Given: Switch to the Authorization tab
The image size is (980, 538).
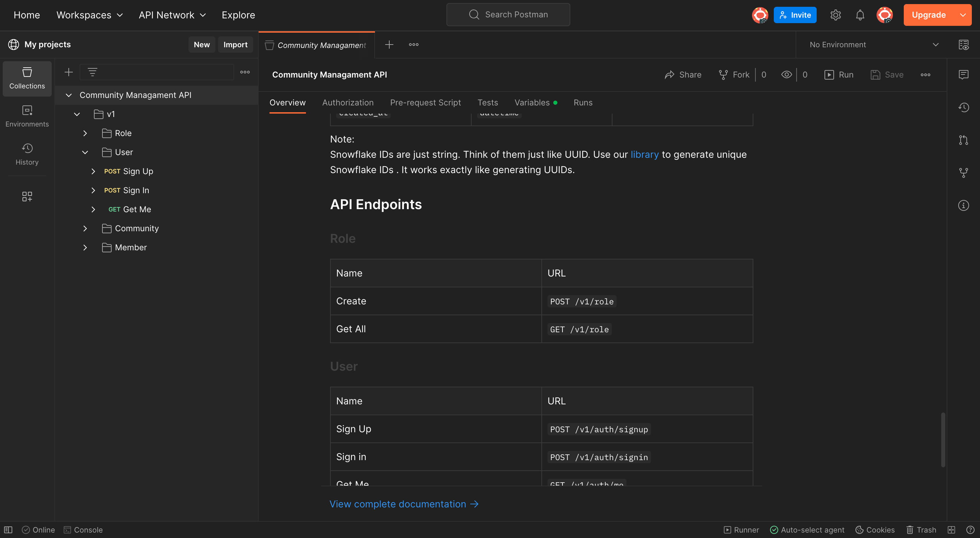Looking at the screenshot, I should click(x=347, y=103).
